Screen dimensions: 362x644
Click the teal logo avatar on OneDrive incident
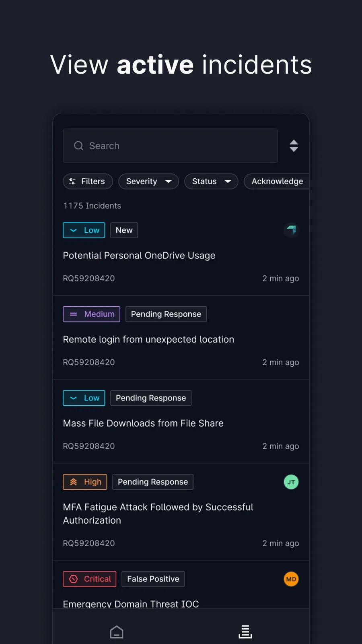[x=291, y=230]
